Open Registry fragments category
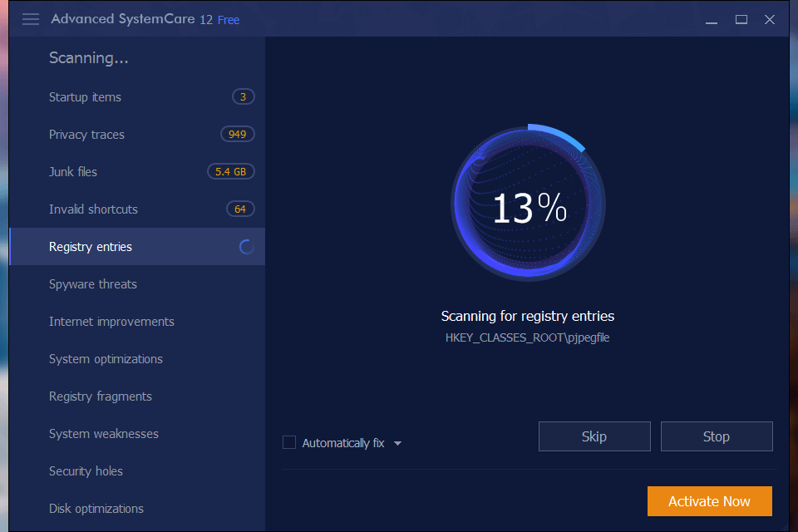 pyautogui.click(x=100, y=396)
